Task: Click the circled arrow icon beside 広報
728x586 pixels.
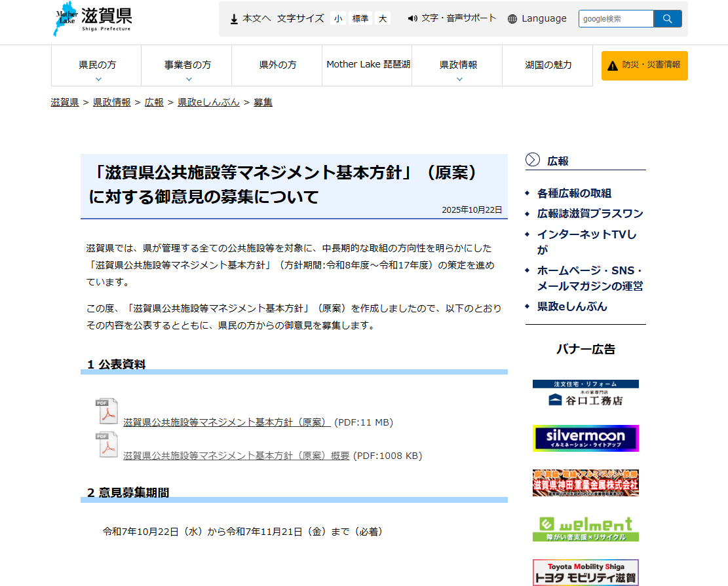Action: click(x=533, y=160)
